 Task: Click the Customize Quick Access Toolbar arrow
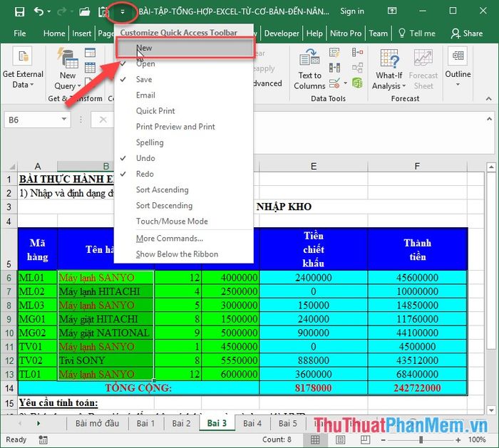point(123,11)
